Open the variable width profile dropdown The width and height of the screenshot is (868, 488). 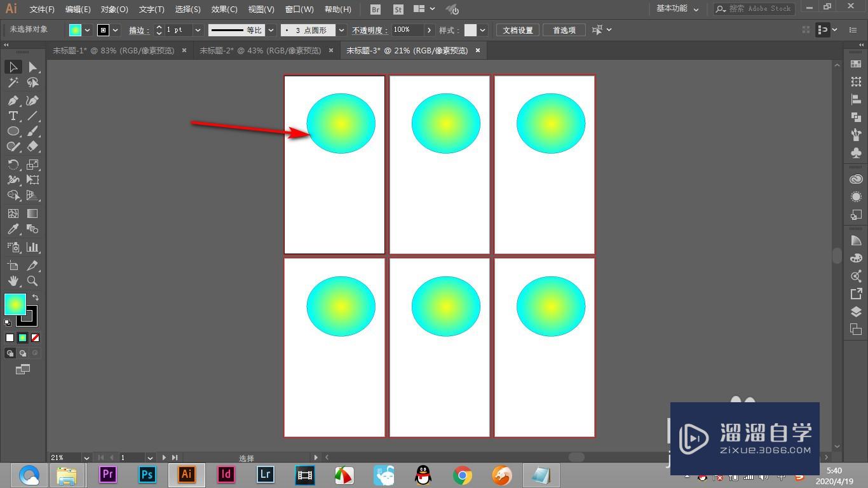pyautogui.click(x=271, y=30)
